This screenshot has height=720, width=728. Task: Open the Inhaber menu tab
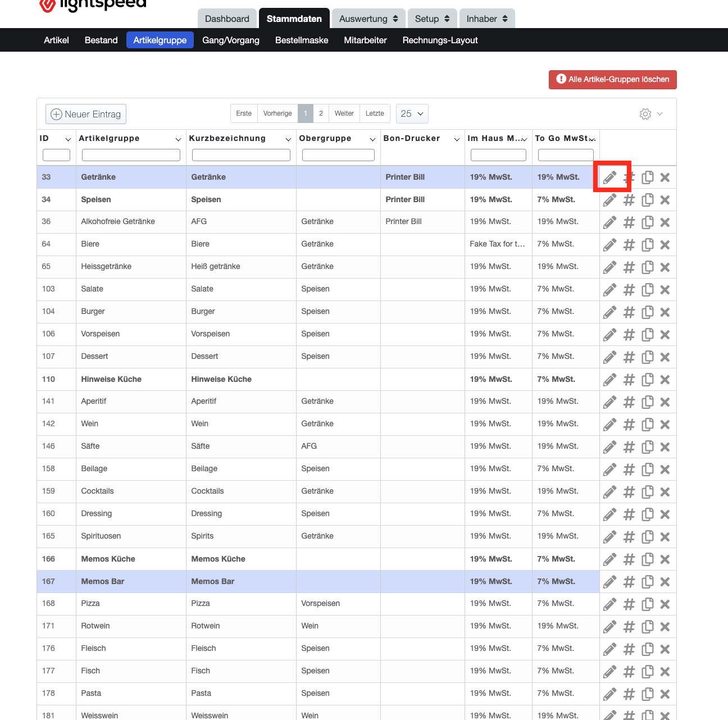coord(487,19)
